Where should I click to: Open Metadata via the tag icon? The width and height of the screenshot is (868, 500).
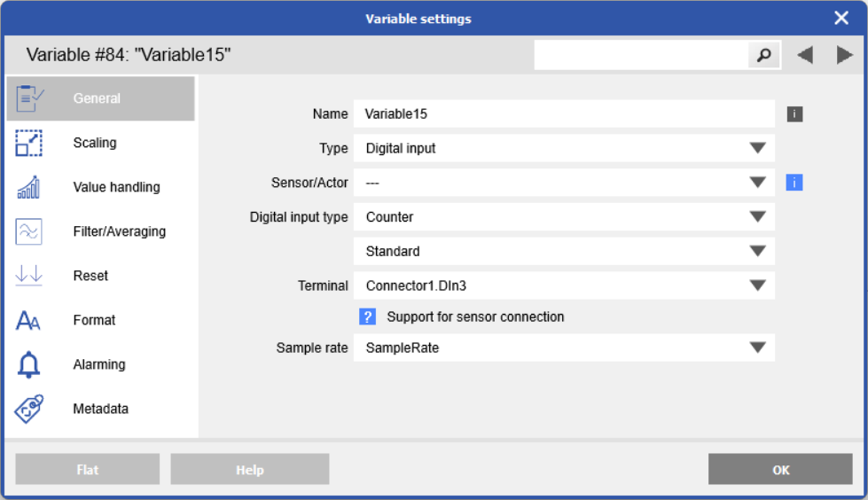click(29, 409)
